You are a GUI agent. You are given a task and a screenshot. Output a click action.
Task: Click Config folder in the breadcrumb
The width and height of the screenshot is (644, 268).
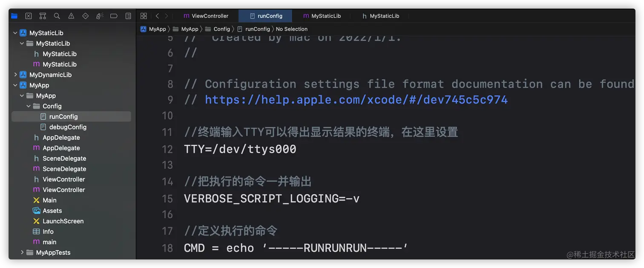[x=218, y=29]
